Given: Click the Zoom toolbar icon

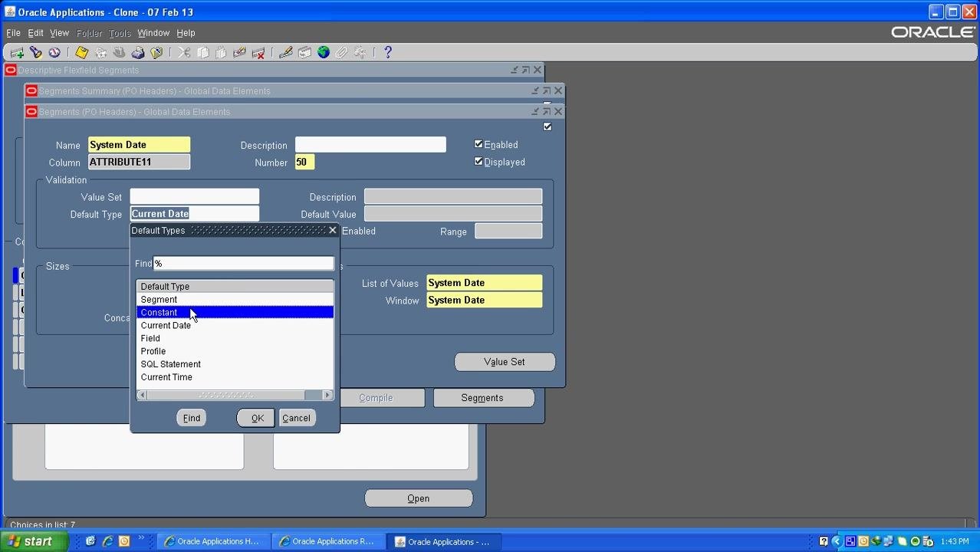Looking at the screenshot, I should (304, 53).
